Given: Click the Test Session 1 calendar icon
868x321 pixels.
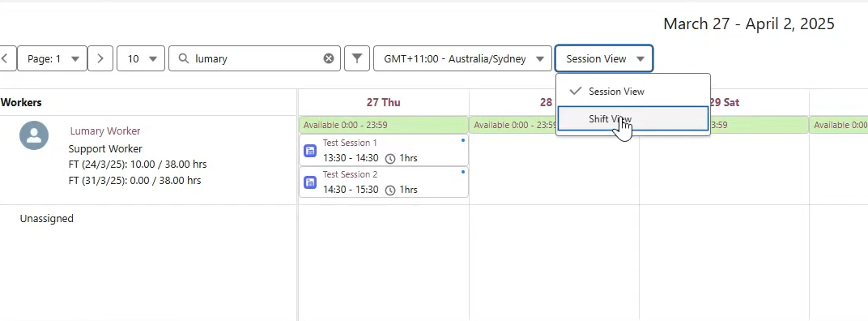Looking at the screenshot, I should (x=311, y=150).
